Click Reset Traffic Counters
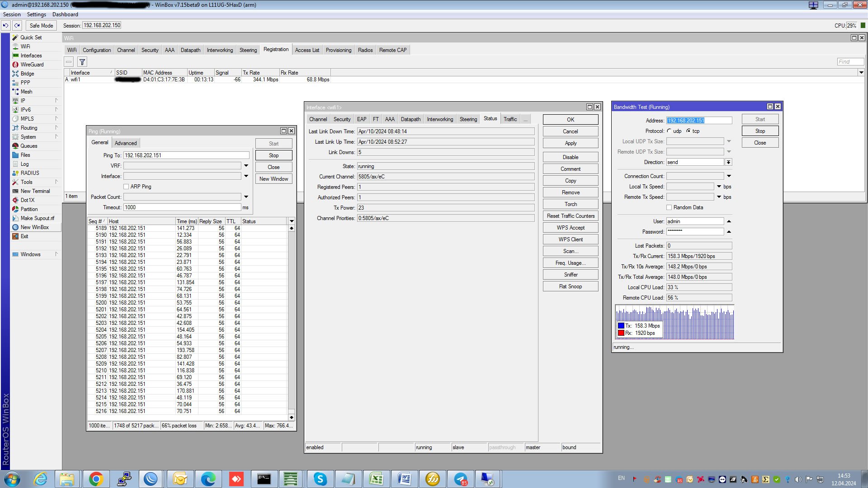The image size is (868, 488). coord(571,216)
